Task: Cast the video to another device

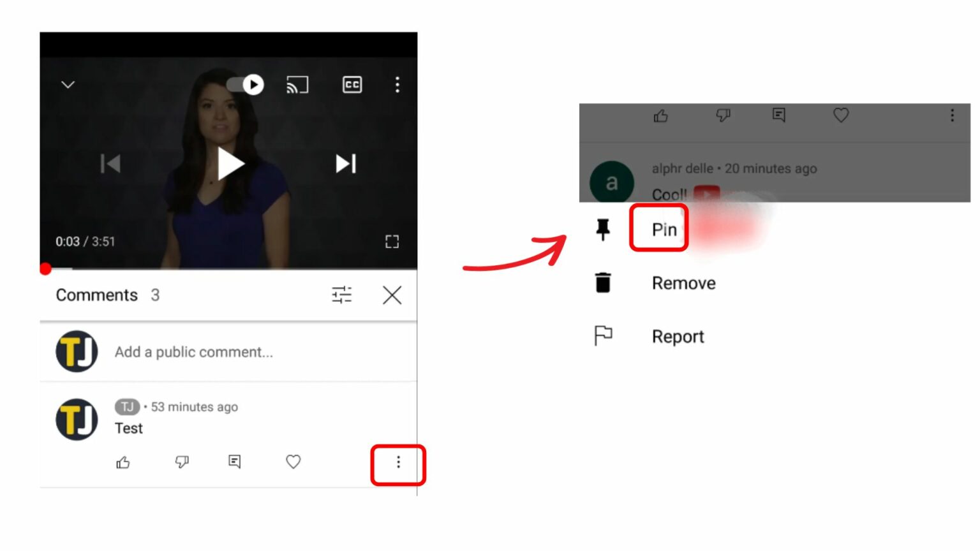Action: (297, 85)
